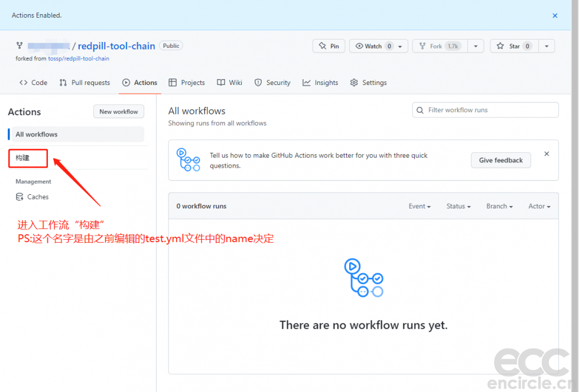Click the Code angle-brackets icon
The width and height of the screenshot is (579, 392).
(x=24, y=83)
